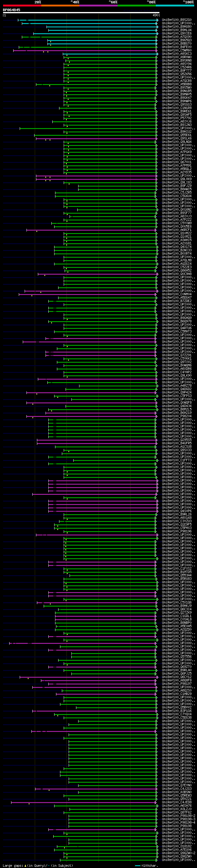Select the hit label UniRef100_A9SY94
Viewport: 197px width, 868px height.
(177, 64)
